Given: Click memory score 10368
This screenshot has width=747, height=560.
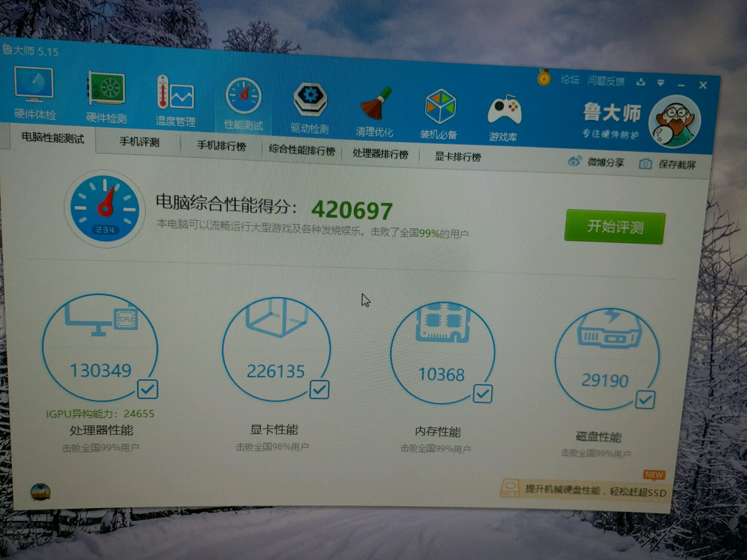Looking at the screenshot, I should click(x=441, y=374).
